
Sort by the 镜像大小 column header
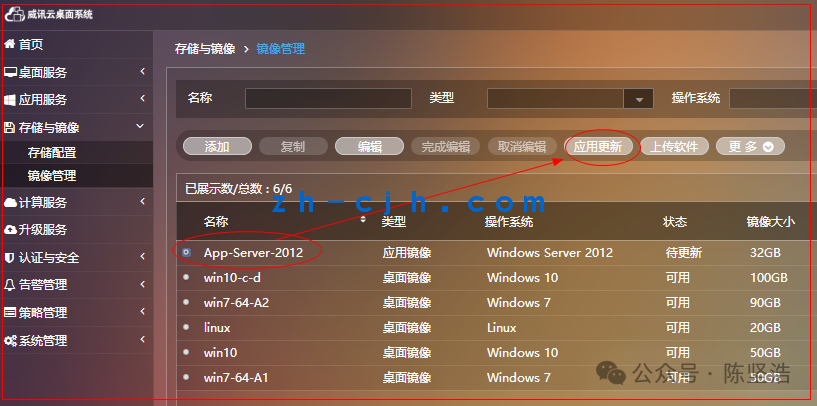click(771, 222)
